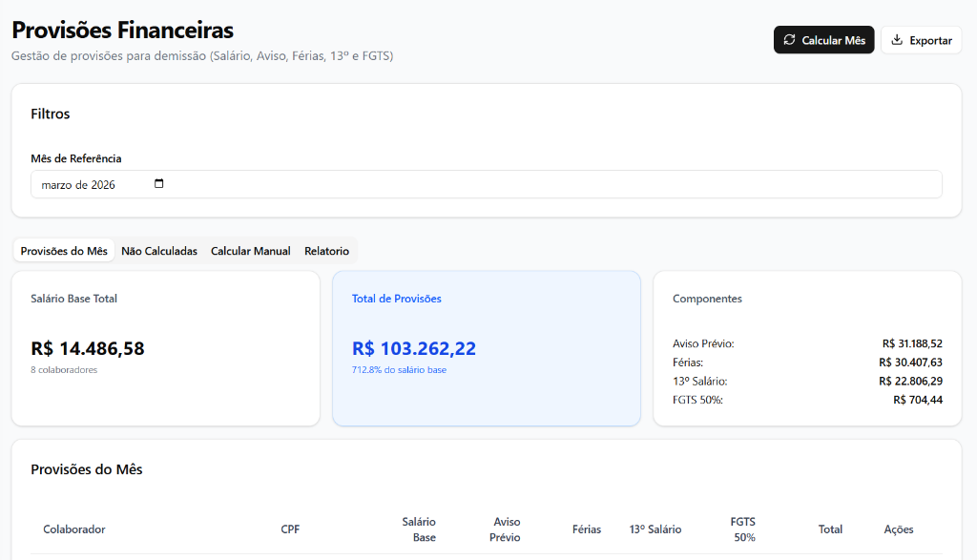The width and height of the screenshot is (977, 560).
Task: Click the CPF column header
Action: click(x=290, y=529)
